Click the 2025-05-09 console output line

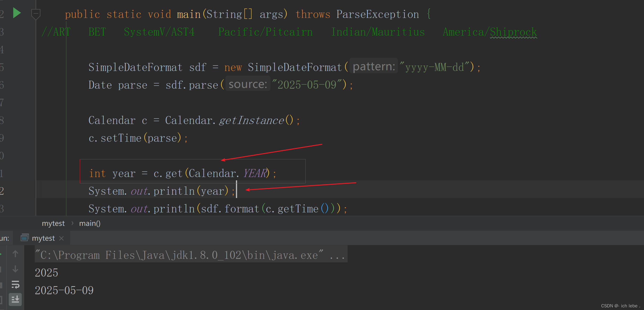(x=64, y=290)
